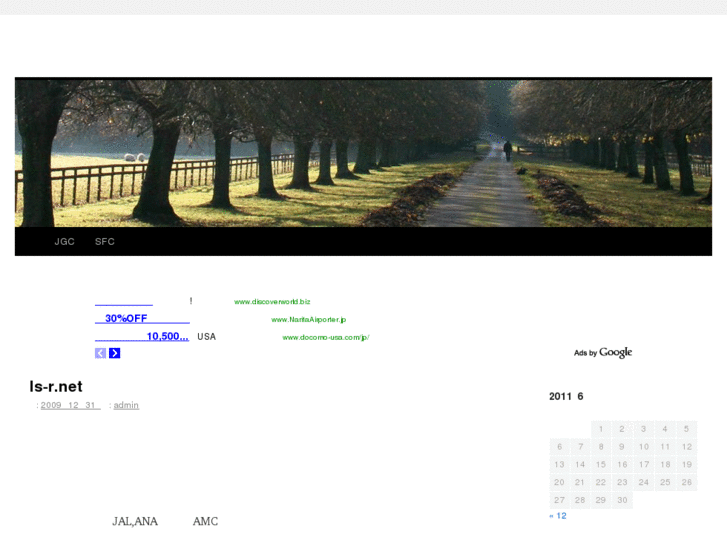Image resolution: width=727 pixels, height=545 pixels.
Task: Select day 26 in the calendar
Action: pos(687,482)
